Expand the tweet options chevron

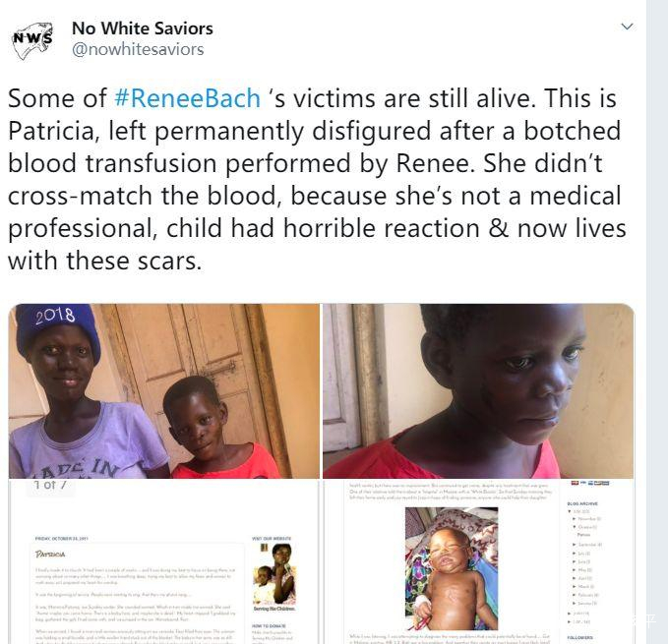[627, 27]
